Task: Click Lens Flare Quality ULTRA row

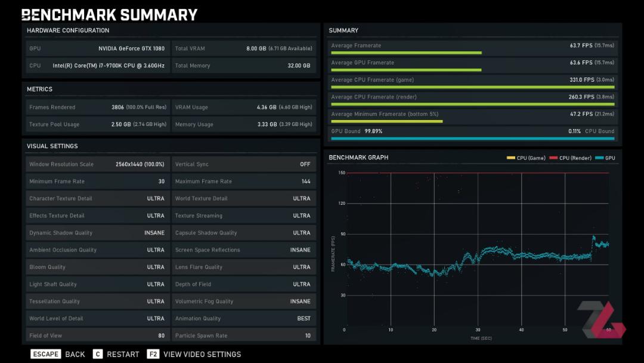Action: pos(243,267)
